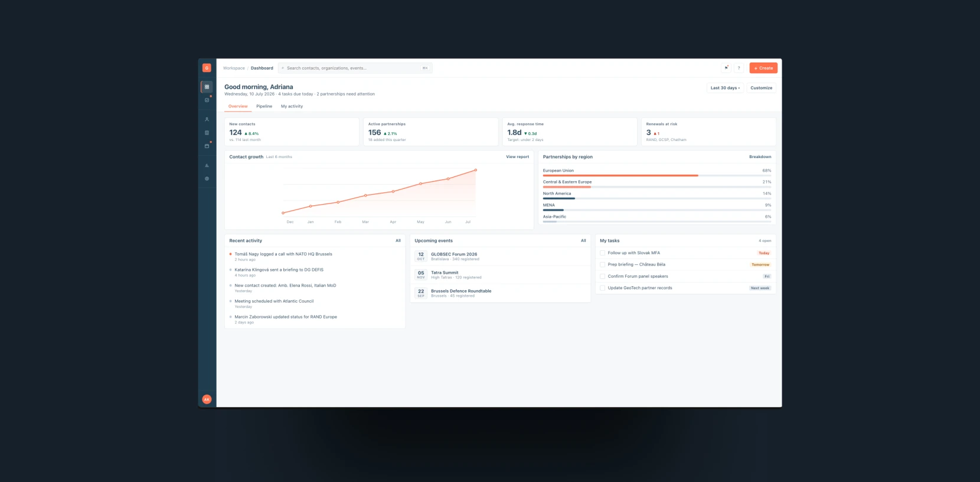Open the question mark help button
The image size is (980, 482).
739,68
